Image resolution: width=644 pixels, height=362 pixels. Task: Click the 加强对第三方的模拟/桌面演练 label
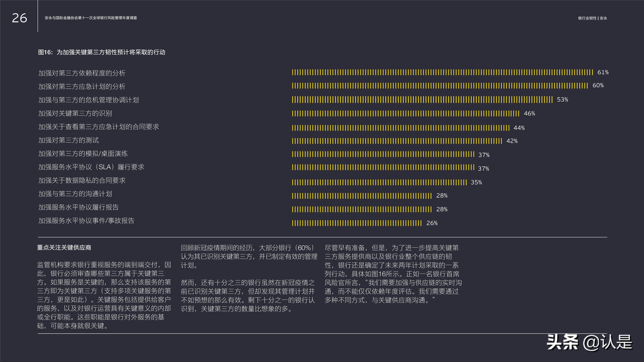coord(83,154)
